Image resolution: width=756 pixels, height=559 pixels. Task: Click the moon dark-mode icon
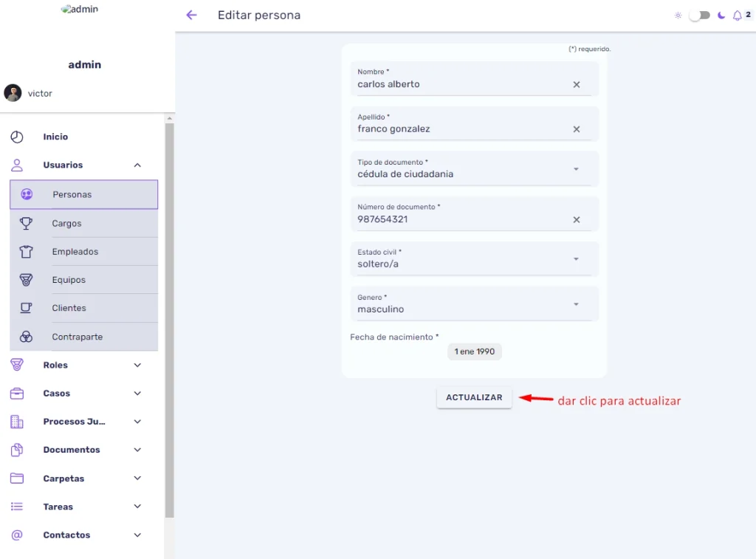721,16
